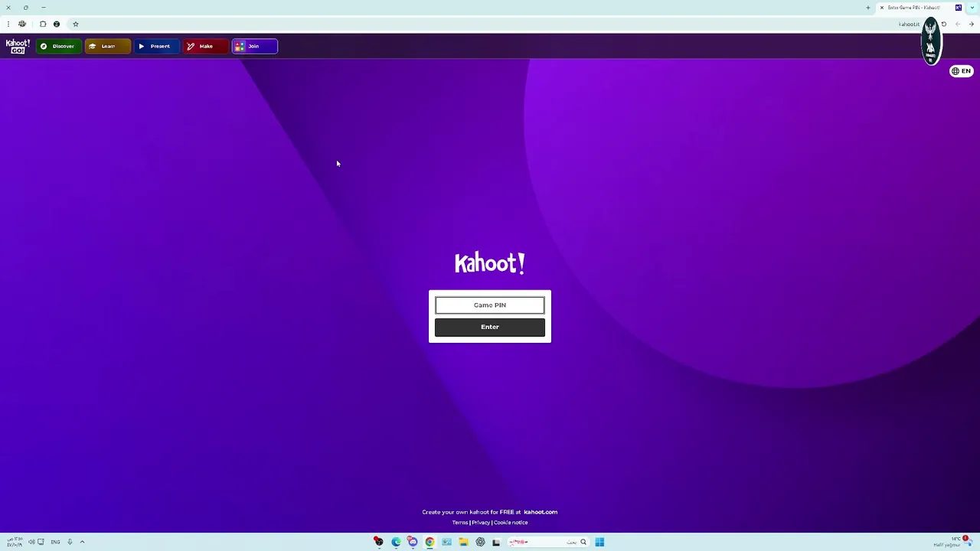
Task: Open the Terms link
Action: click(x=459, y=523)
